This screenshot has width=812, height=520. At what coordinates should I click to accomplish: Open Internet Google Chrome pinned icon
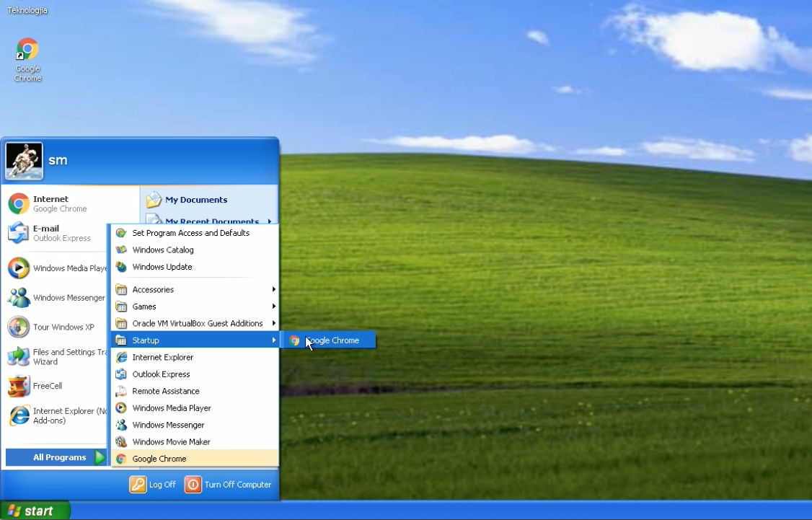click(19, 203)
